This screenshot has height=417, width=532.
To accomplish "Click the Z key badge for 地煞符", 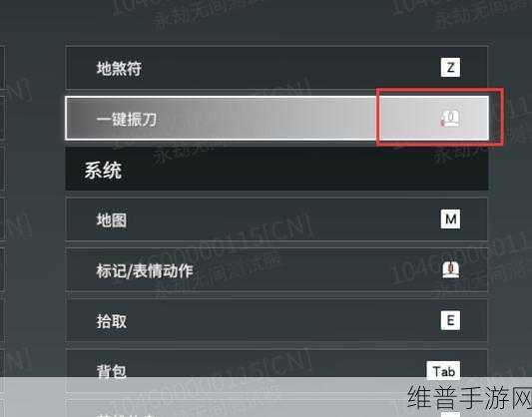I will (450, 68).
